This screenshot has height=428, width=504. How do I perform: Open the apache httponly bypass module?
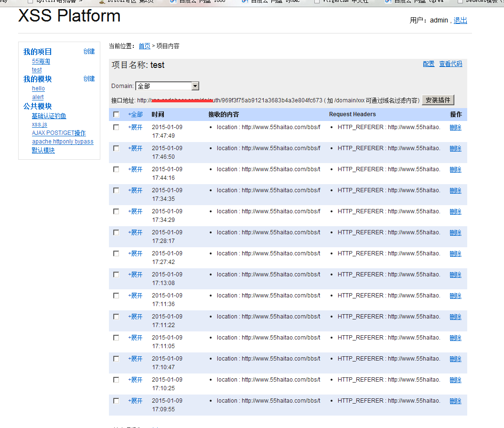[63, 142]
